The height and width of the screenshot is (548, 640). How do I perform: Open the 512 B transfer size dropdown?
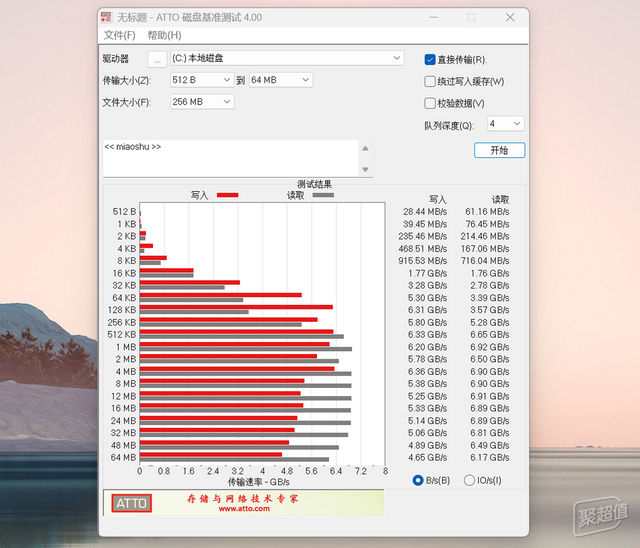click(202, 80)
